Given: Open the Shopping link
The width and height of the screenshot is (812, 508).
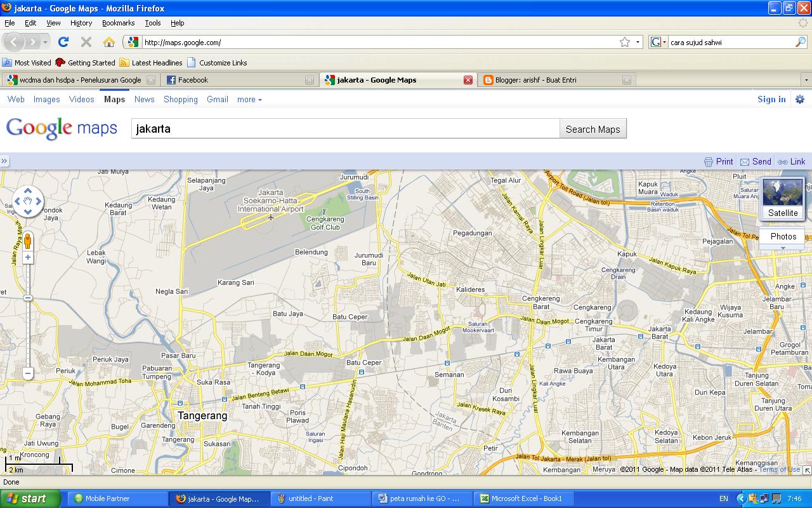Looking at the screenshot, I should click(181, 99).
